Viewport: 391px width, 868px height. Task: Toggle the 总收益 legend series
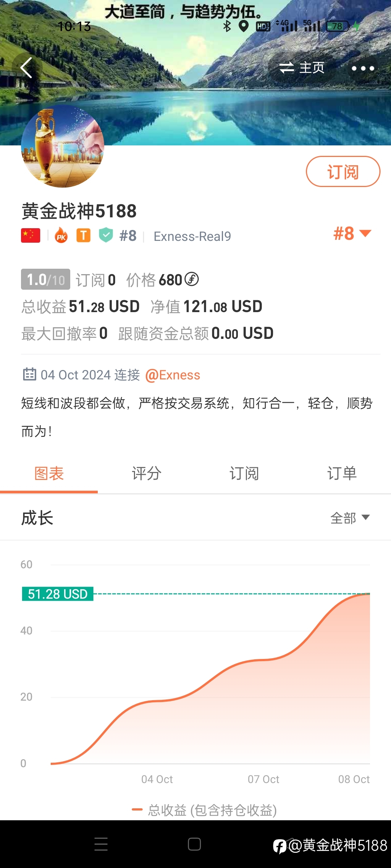click(205, 810)
